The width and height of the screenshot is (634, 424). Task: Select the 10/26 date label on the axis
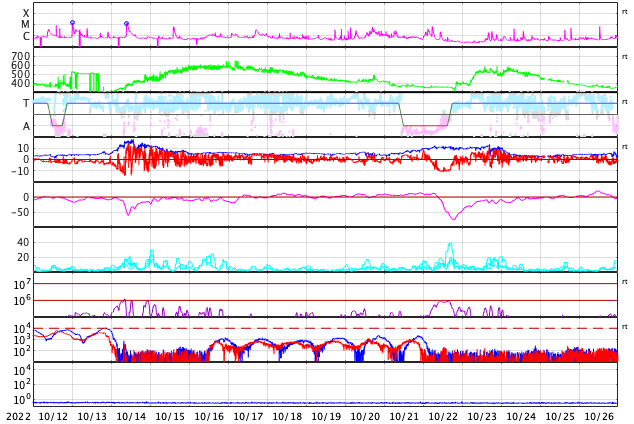(x=599, y=416)
